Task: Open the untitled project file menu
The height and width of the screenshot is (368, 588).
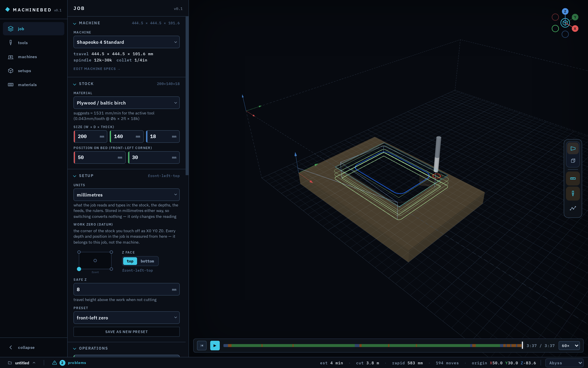Action: click(22, 363)
